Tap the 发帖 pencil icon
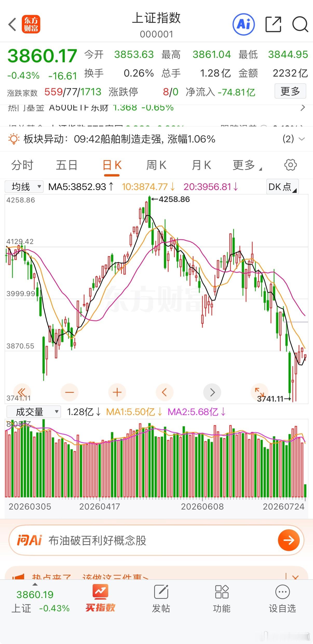313x644 pixels. (x=161, y=592)
